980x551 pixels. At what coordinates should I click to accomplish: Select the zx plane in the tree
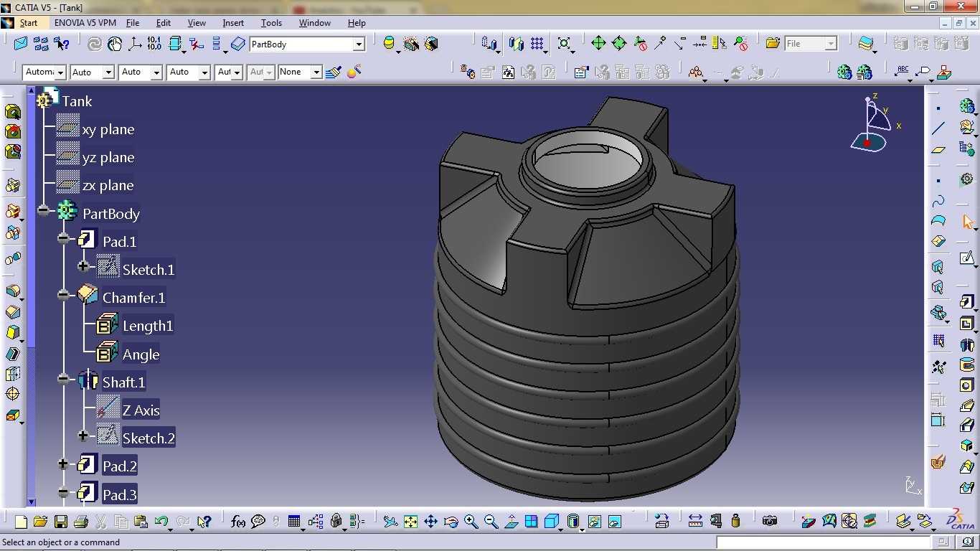point(108,186)
